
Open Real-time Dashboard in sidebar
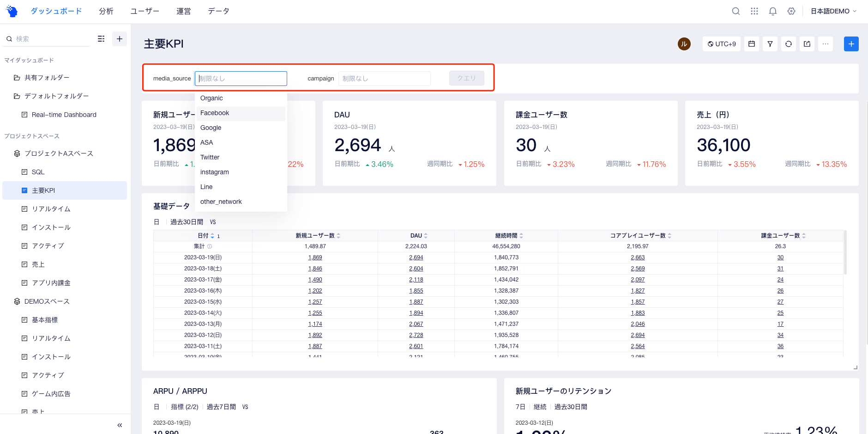(65, 115)
